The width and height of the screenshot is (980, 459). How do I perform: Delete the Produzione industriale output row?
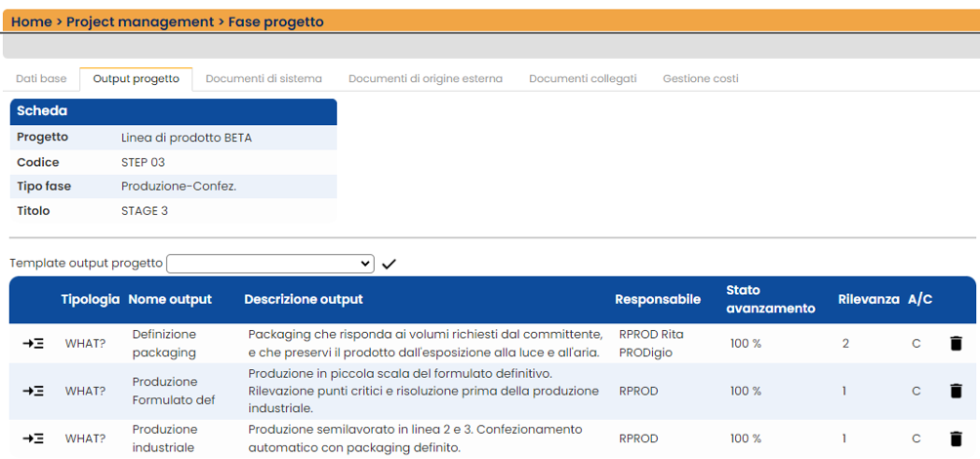(956, 439)
